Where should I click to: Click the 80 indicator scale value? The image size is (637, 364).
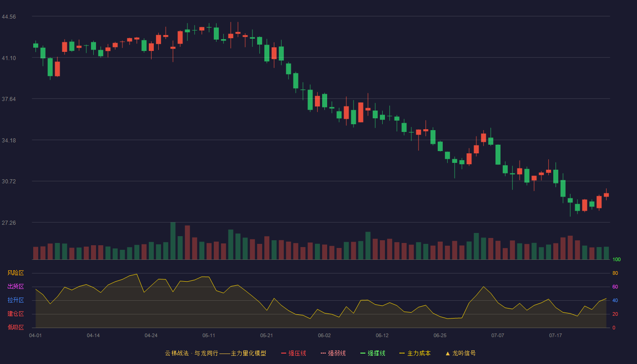tap(615, 273)
